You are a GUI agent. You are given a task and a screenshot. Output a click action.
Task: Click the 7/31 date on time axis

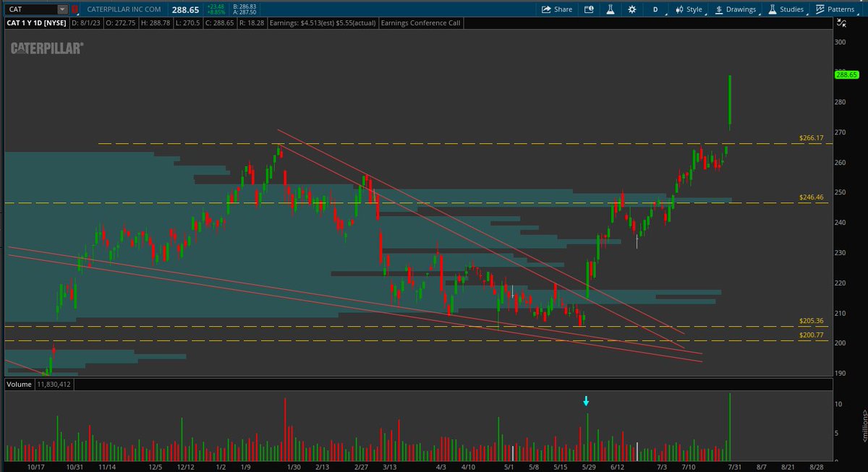coord(736,467)
